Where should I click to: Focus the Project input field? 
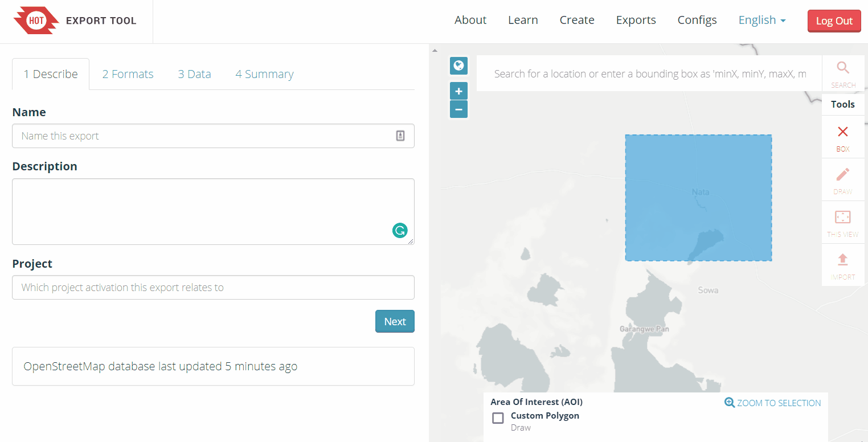click(213, 288)
